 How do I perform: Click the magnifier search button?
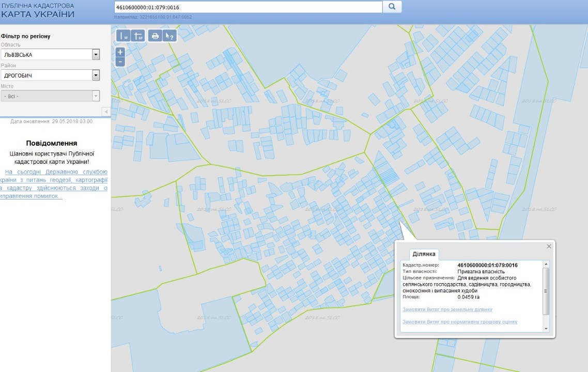coord(392,7)
